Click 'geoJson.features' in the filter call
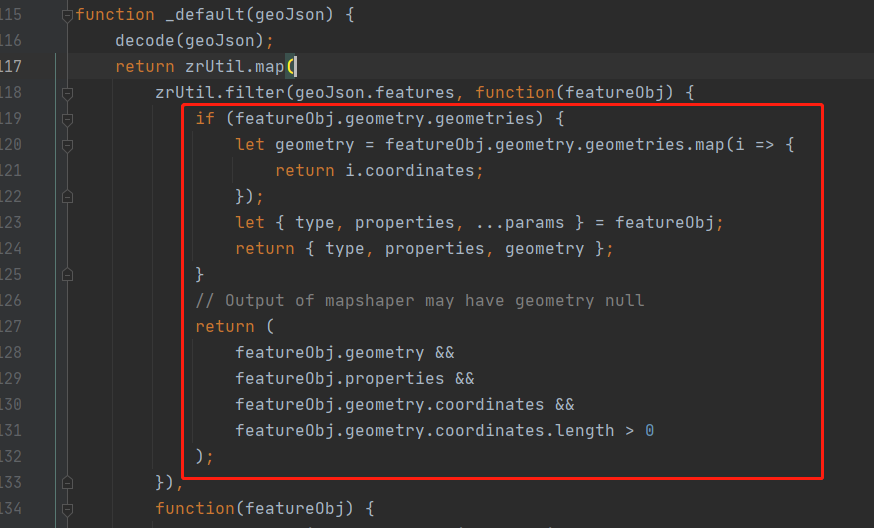Viewport: 874px width, 528px height. (375, 93)
